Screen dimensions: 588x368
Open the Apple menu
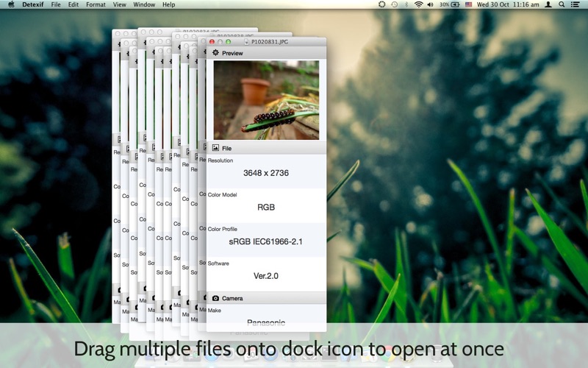[11, 4]
